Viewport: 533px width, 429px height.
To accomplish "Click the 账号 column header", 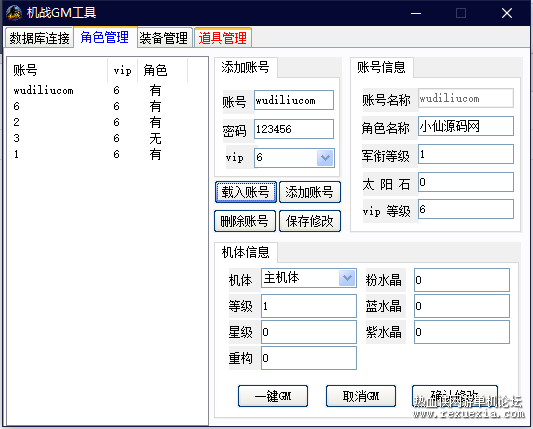I will click(57, 70).
